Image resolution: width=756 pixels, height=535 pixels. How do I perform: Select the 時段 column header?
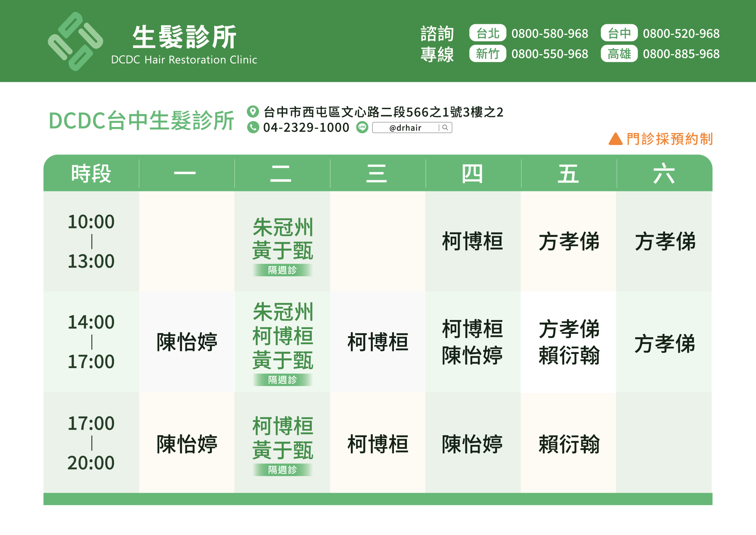click(91, 174)
